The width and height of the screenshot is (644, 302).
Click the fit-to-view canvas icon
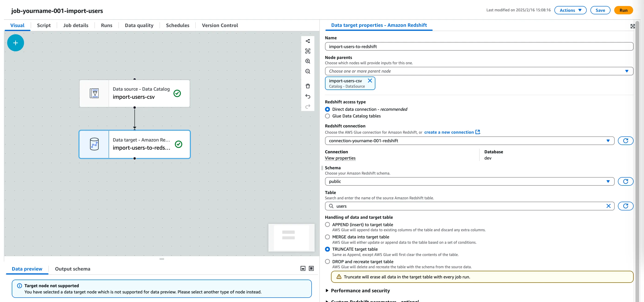point(307,51)
